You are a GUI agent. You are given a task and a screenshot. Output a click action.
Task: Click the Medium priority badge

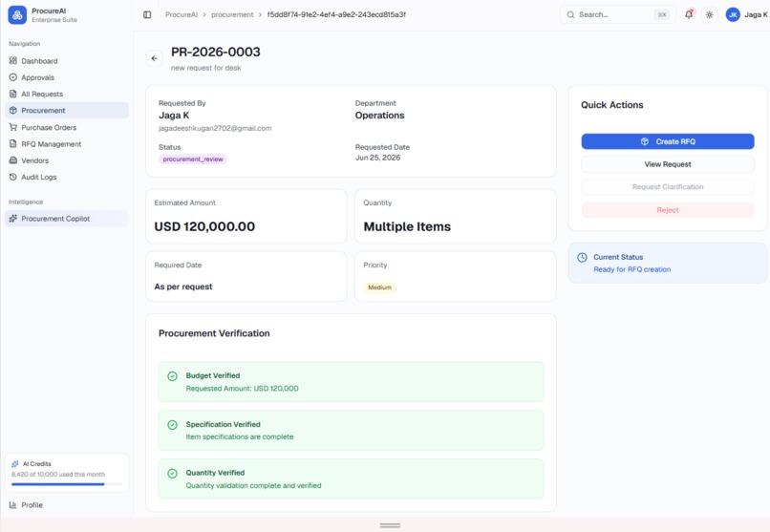379,287
